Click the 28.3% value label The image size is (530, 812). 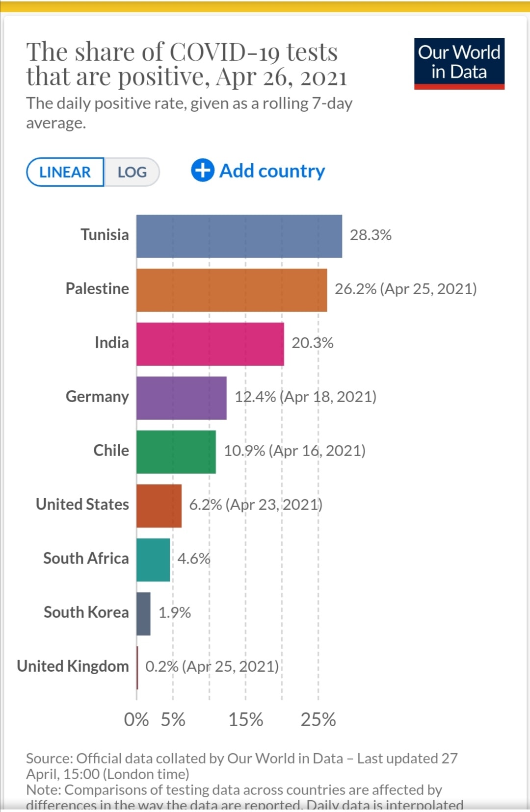[371, 235]
